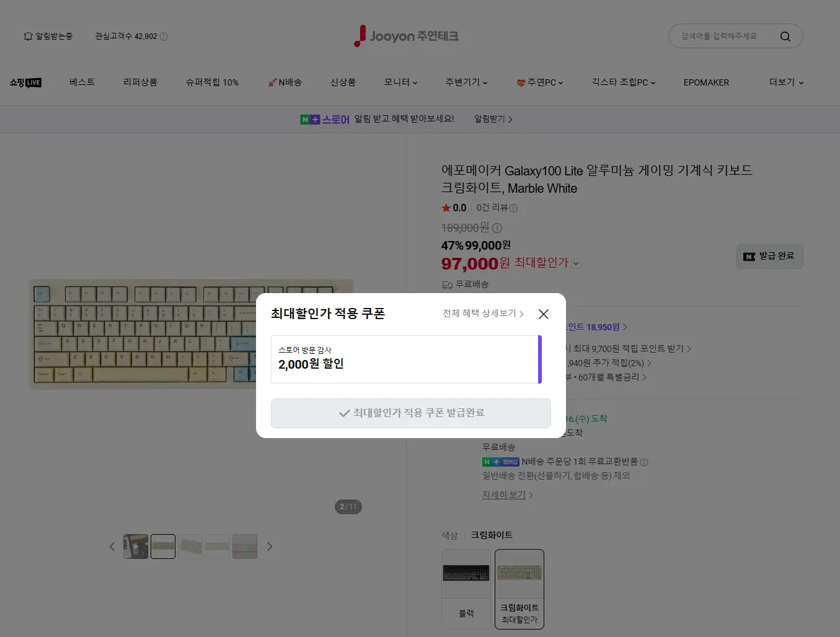Close the 최대할인가 적용 쿠폰 popup
Screen dimensions: 840x637
pos(544,314)
